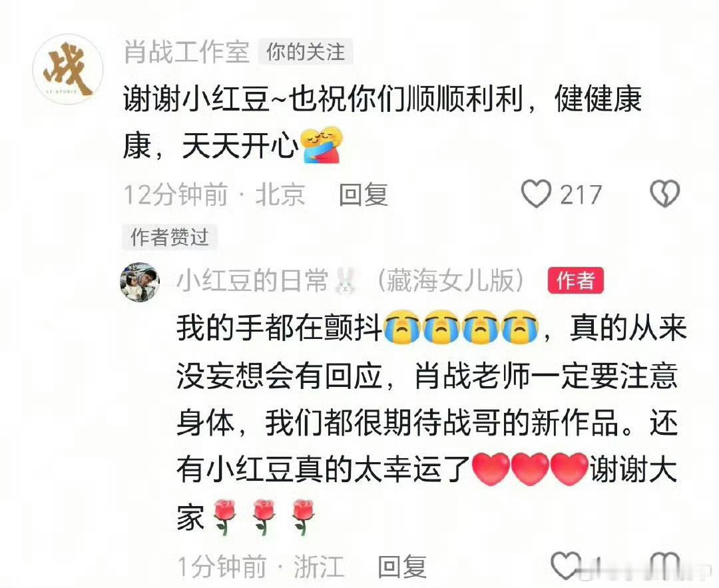Tap the hugging emoji in first comment

pyautogui.click(x=322, y=145)
